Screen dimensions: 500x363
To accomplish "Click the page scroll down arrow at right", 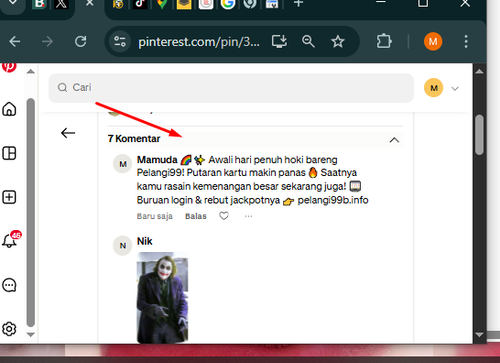I will coord(479,335).
